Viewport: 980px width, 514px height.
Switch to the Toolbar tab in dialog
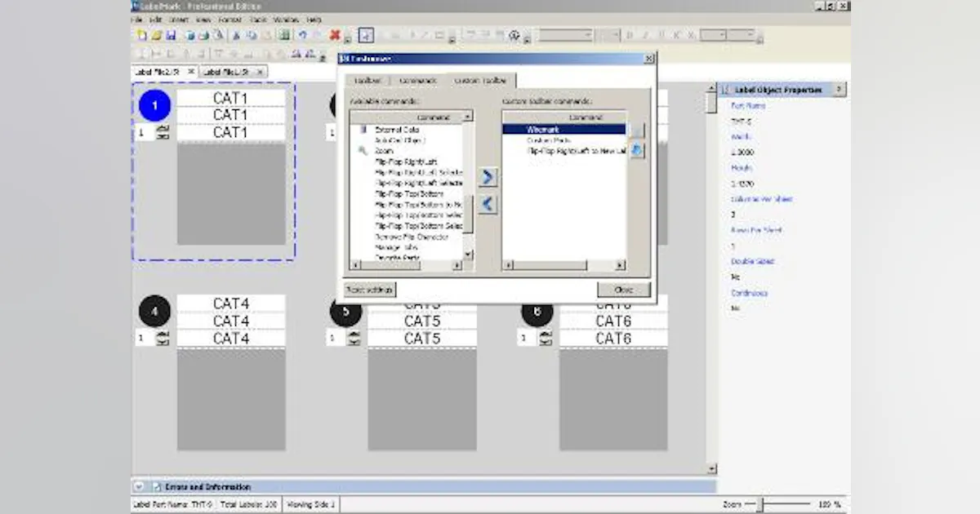point(367,81)
